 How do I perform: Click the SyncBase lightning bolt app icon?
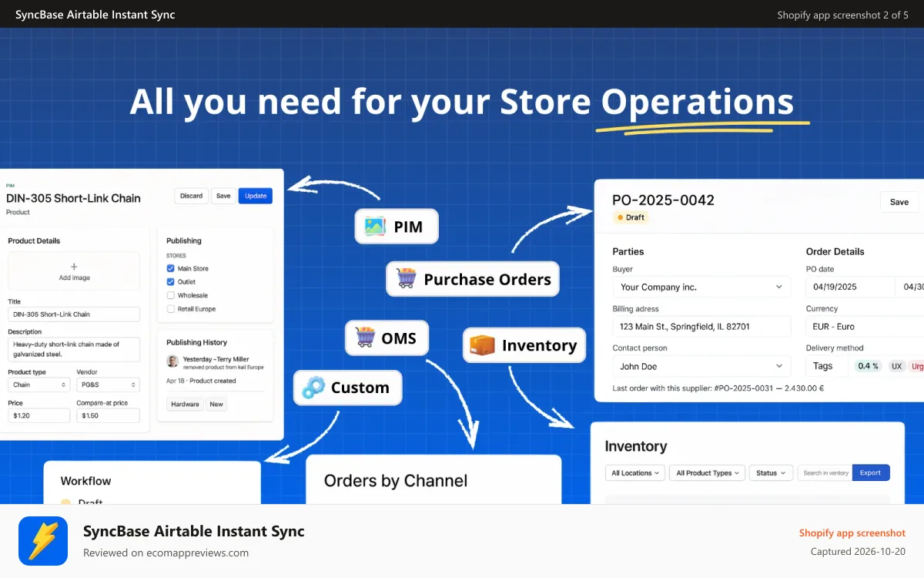(x=43, y=541)
